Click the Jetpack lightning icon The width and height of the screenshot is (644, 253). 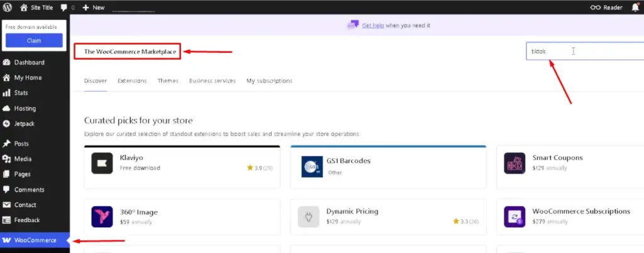(x=6, y=124)
